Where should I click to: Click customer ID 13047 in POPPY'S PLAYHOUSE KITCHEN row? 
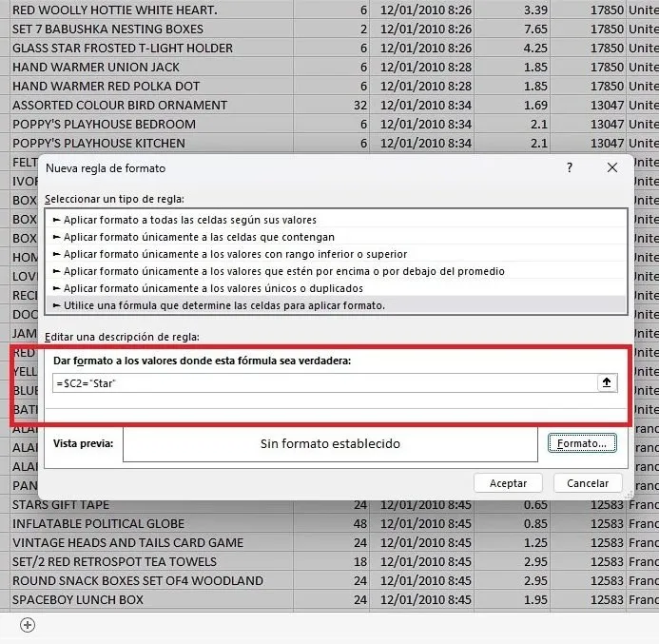tap(589, 143)
